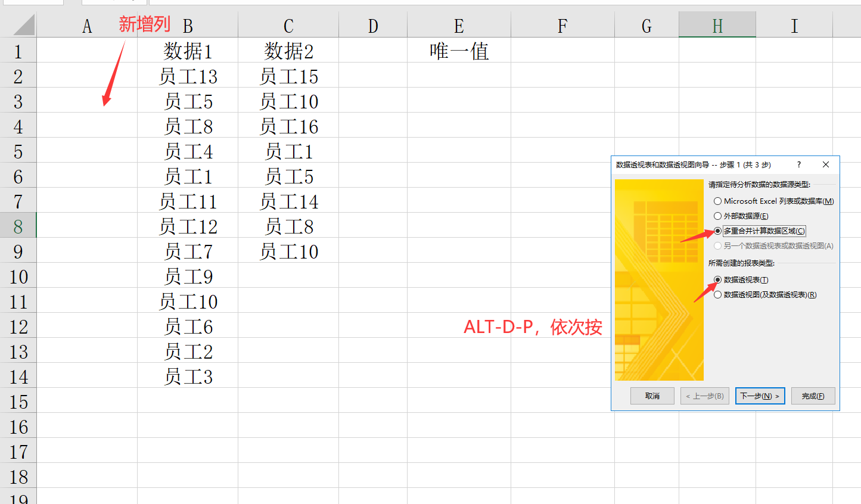Click 员工5 in the 数据2 column
The height and width of the screenshot is (504, 861).
288,176
